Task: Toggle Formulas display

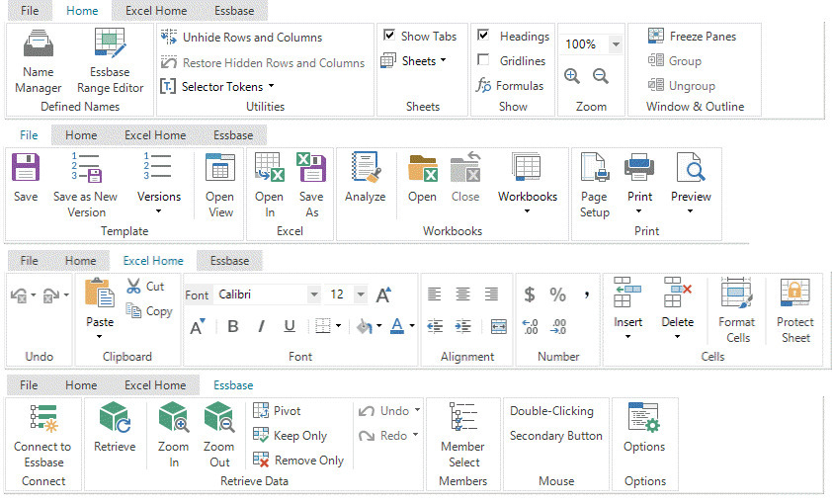Action: pos(510,85)
